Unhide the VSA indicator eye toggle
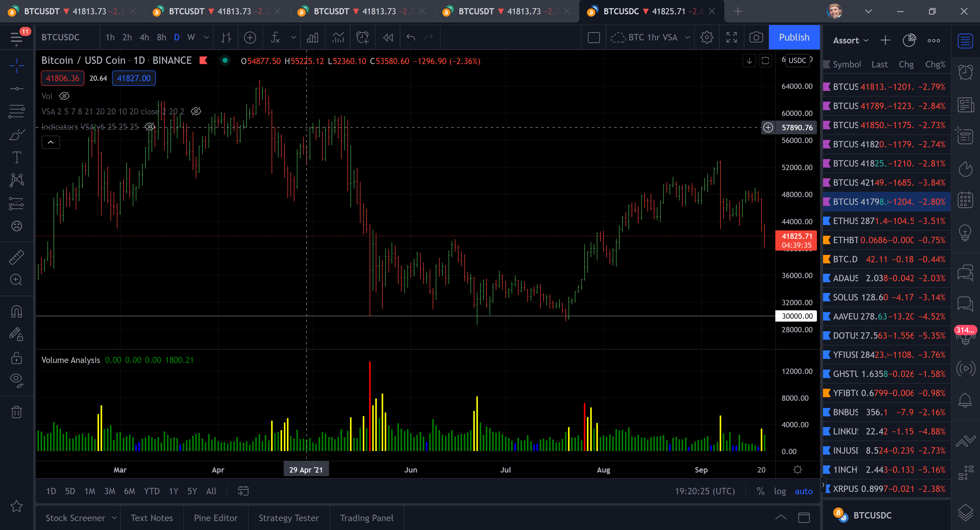Image resolution: width=980 pixels, height=530 pixels. coord(196,111)
